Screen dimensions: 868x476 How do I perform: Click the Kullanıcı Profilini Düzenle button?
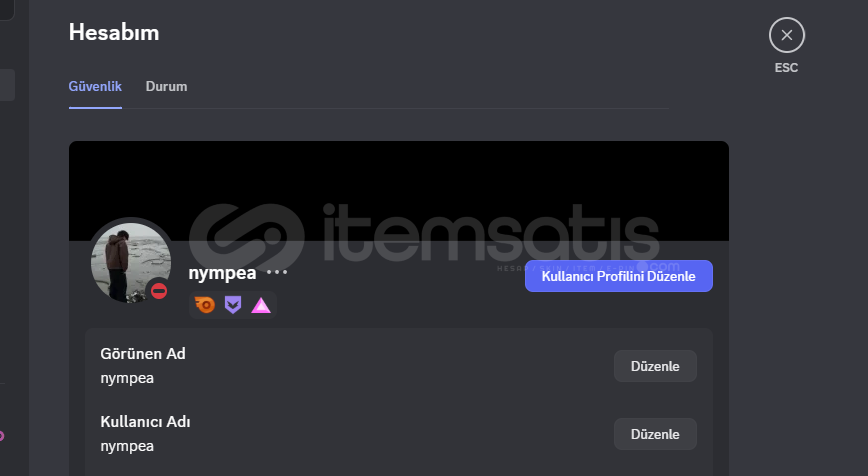tap(618, 276)
